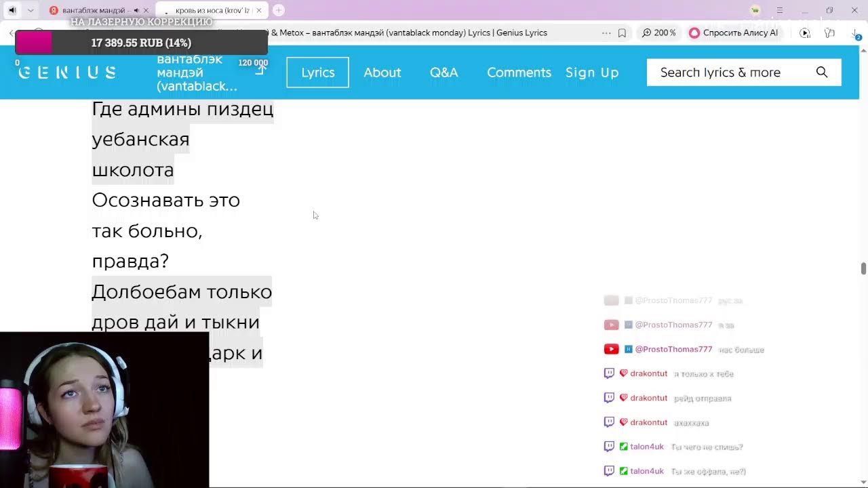This screenshot has width=868, height=488.
Task: Click the opaque @ProstoThomas777 'нас больше' username
Action: 673,349
